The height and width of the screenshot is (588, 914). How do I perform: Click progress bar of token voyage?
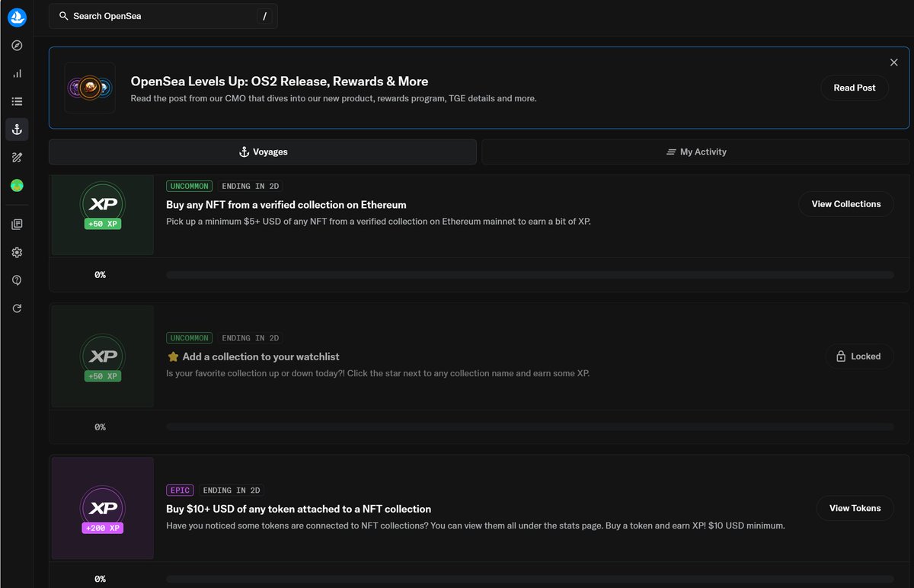(530, 579)
